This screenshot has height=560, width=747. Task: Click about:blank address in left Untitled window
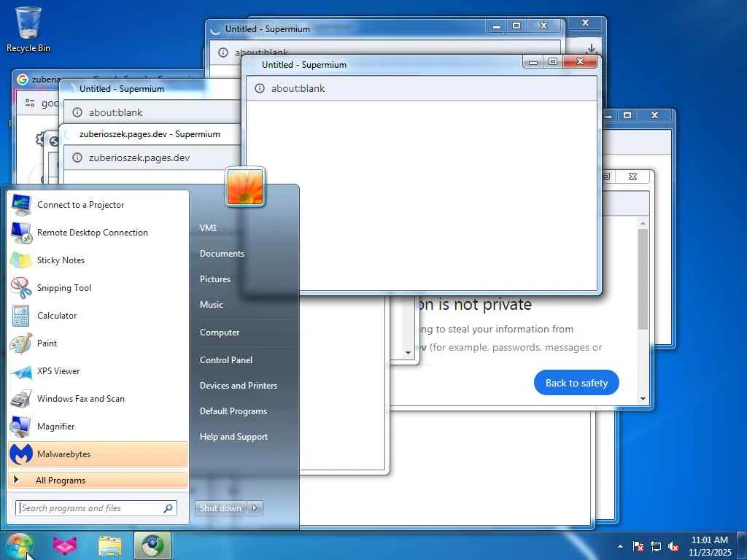(x=115, y=112)
